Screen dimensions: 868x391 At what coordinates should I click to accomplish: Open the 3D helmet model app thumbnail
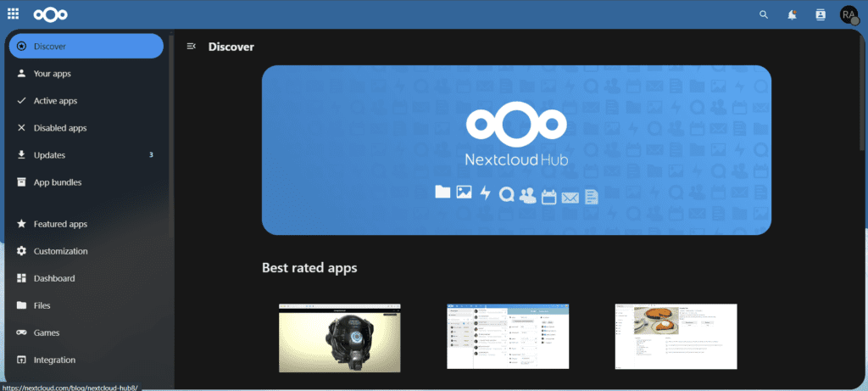click(339, 338)
